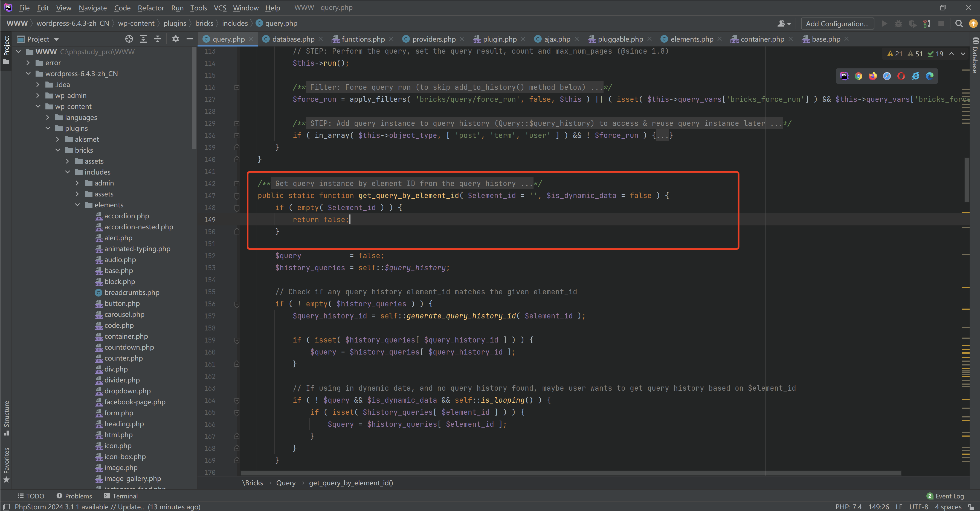Toggle the Project side tool window

pyautogui.click(x=6, y=50)
